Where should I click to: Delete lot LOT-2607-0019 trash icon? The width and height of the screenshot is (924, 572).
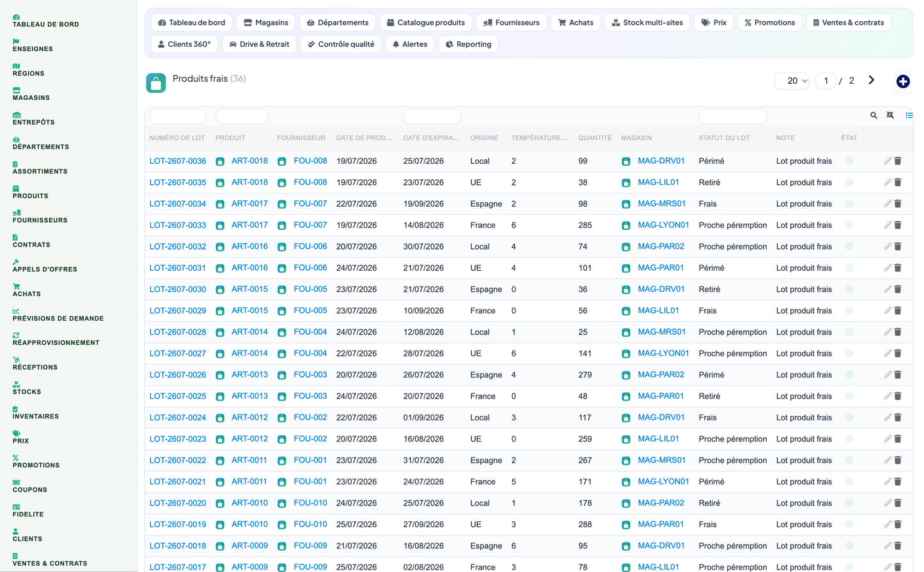[x=898, y=525]
